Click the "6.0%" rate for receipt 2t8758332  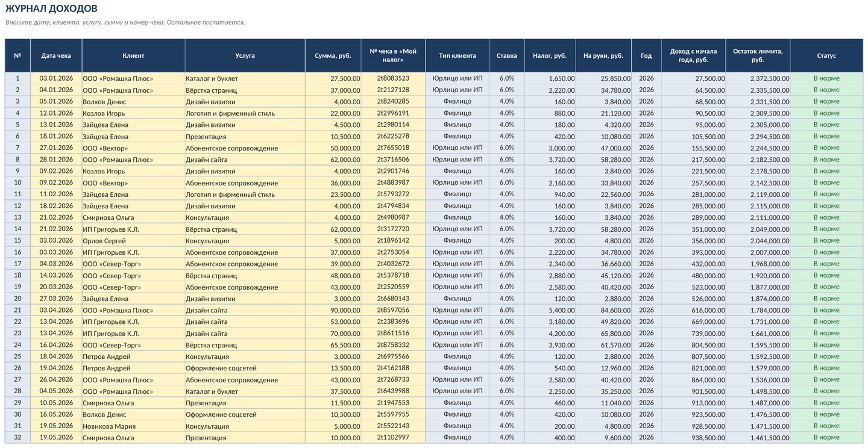click(507, 345)
